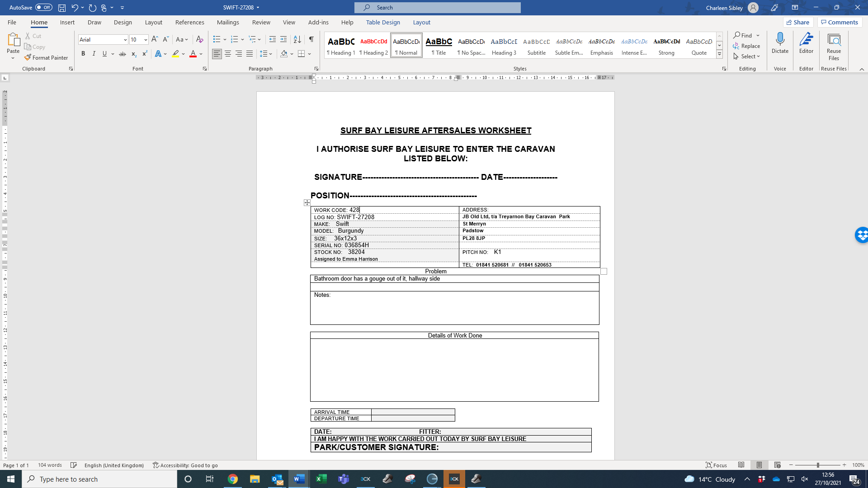This screenshot has width=868, height=488.
Task: Expand the Styles gallery more arrow
Action: 719,54
